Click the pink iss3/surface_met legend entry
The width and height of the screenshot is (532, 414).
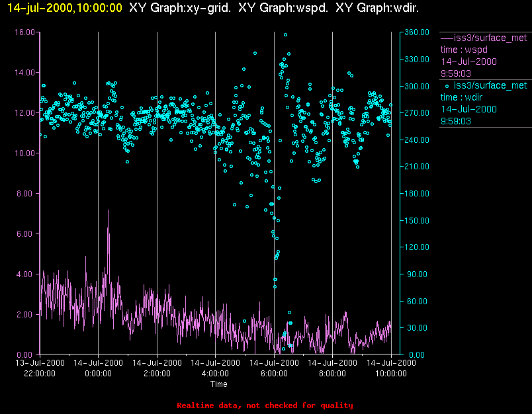(484, 38)
